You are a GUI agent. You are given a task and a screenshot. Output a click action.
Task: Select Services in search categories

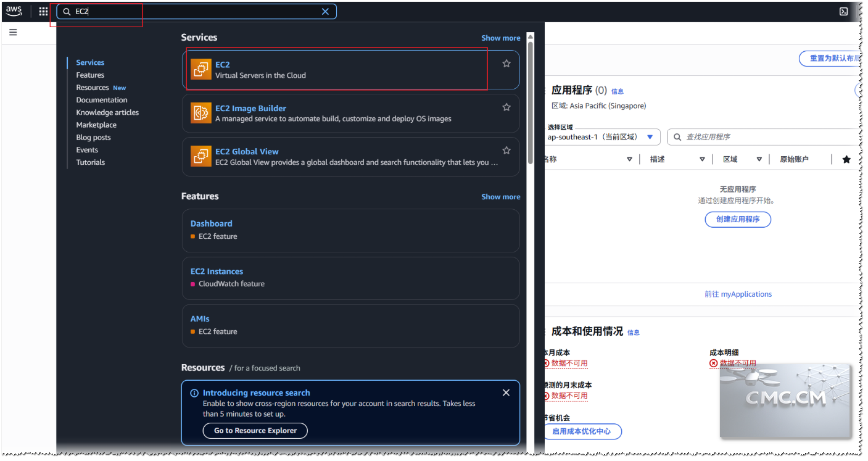coord(90,62)
